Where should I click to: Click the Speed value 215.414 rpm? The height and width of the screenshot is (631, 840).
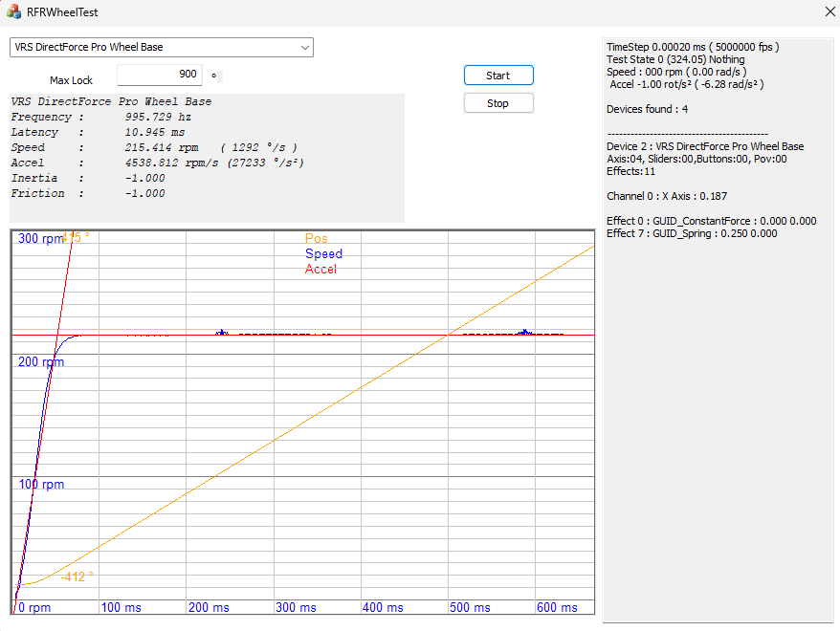(x=162, y=147)
